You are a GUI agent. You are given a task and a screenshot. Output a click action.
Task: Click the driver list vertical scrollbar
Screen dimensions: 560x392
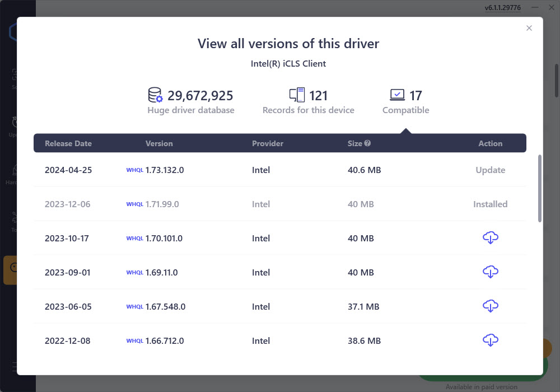pos(540,188)
